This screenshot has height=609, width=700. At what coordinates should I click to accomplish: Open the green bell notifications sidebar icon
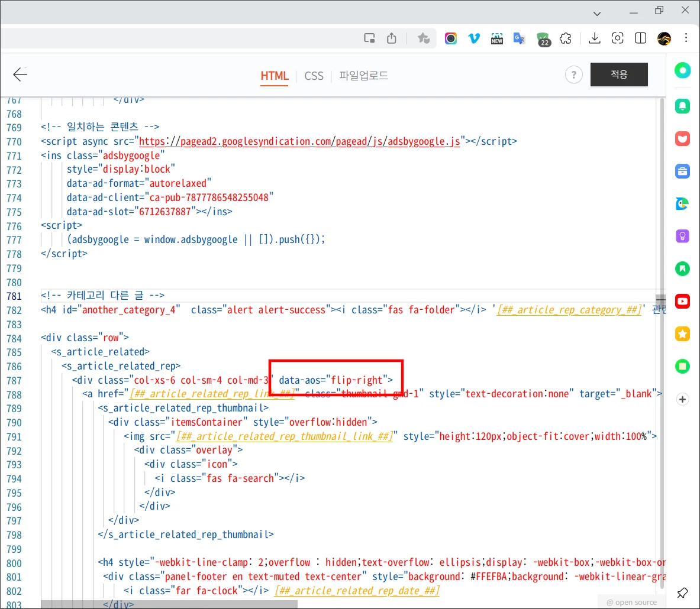683,106
